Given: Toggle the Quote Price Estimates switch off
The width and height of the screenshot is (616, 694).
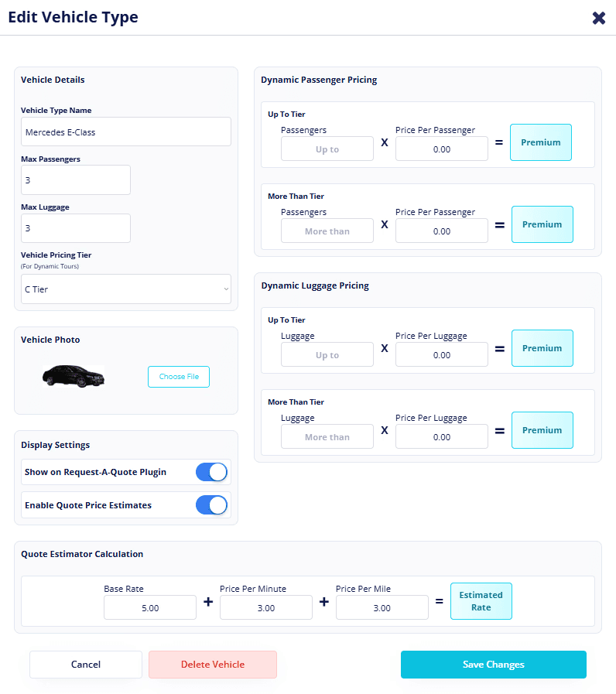Looking at the screenshot, I should tap(210, 504).
